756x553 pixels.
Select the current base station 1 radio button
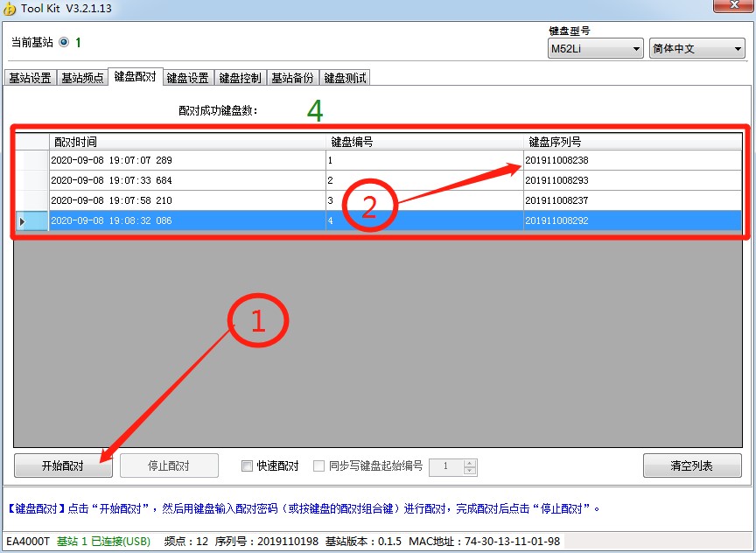[64, 42]
